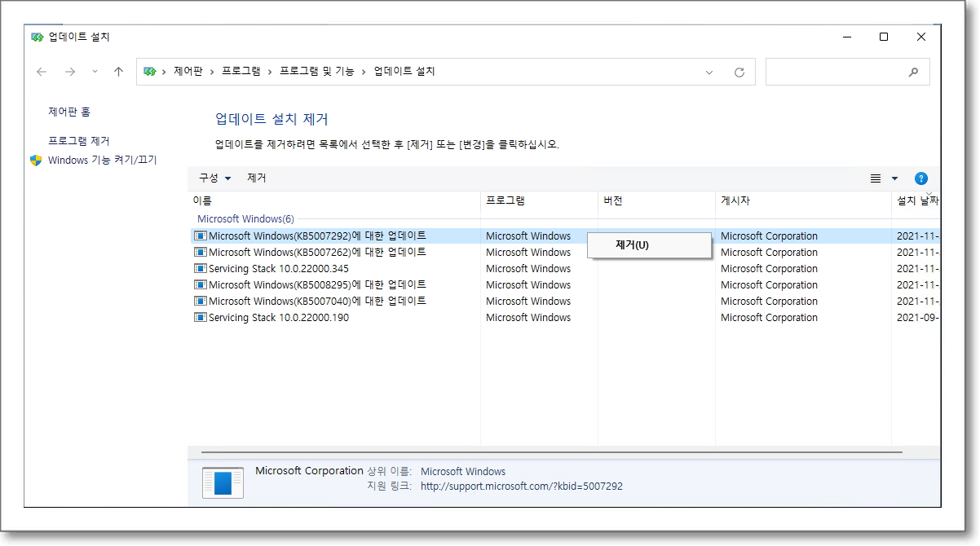Screen dimensions: 980x546
Task: Click the address bar control panel icon
Action: click(x=149, y=72)
